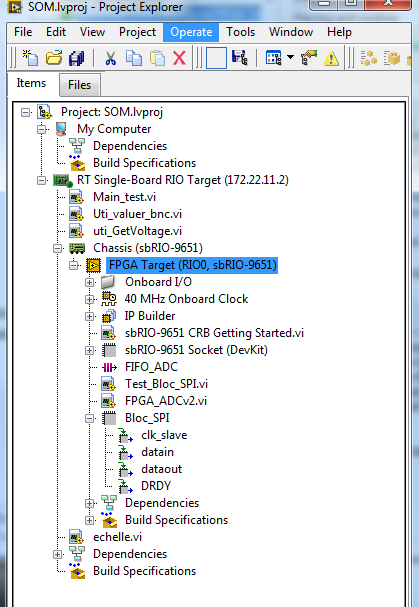This screenshot has height=607, width=419.
Task: Open the Operate menu
Action: pos(191,32)
